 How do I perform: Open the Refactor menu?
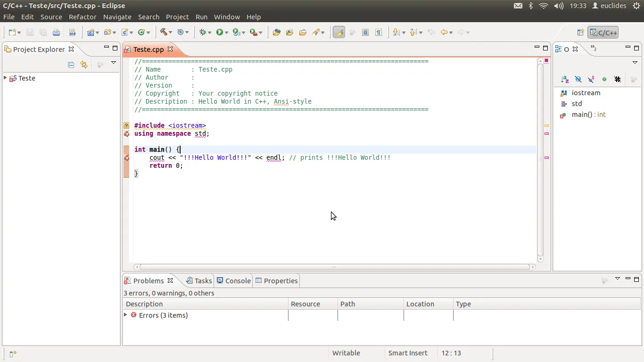tap(82, 17)
